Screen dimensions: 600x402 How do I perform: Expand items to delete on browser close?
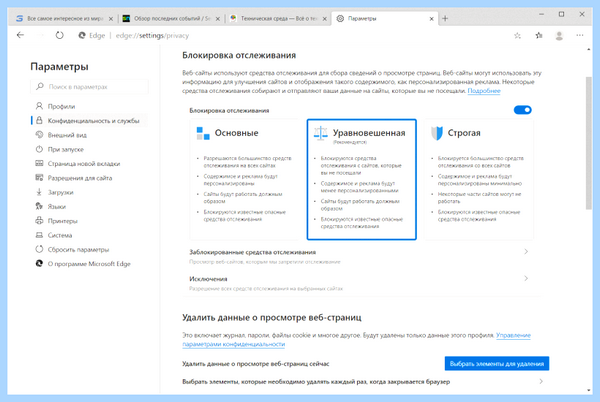pyautogui.click(x=541, y=381)
